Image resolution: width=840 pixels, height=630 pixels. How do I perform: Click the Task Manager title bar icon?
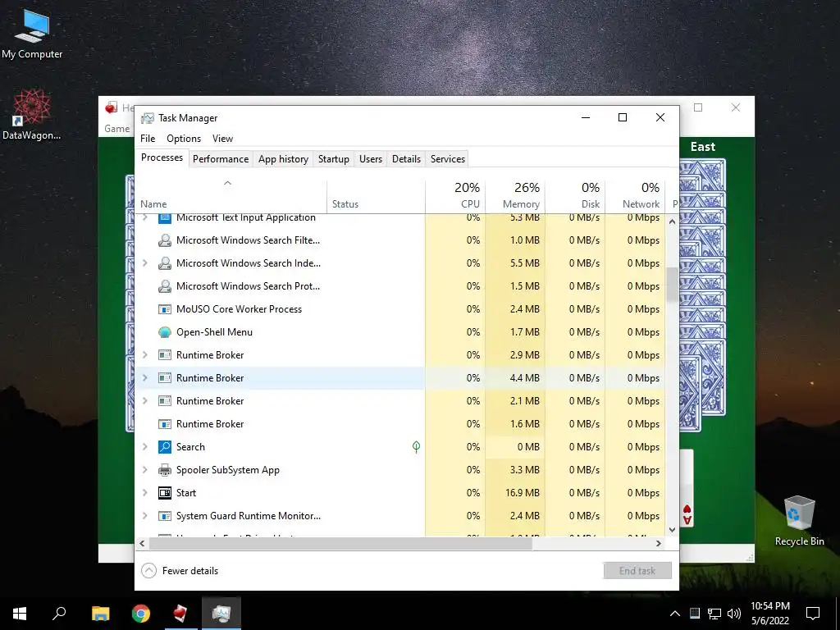click(148, 118)
